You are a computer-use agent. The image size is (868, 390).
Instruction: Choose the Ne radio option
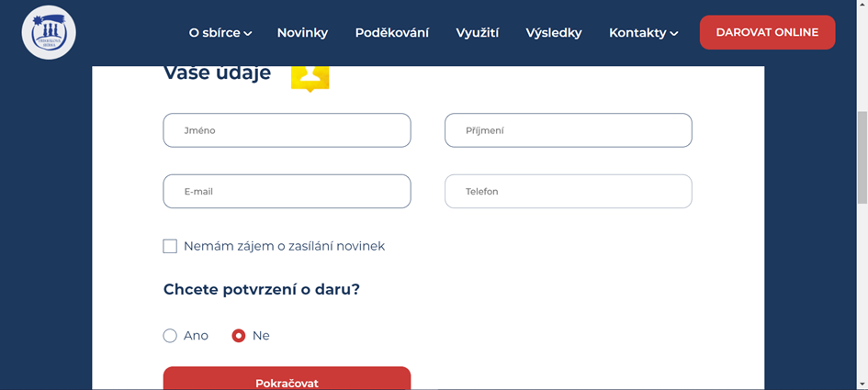[x=239, y=336]
